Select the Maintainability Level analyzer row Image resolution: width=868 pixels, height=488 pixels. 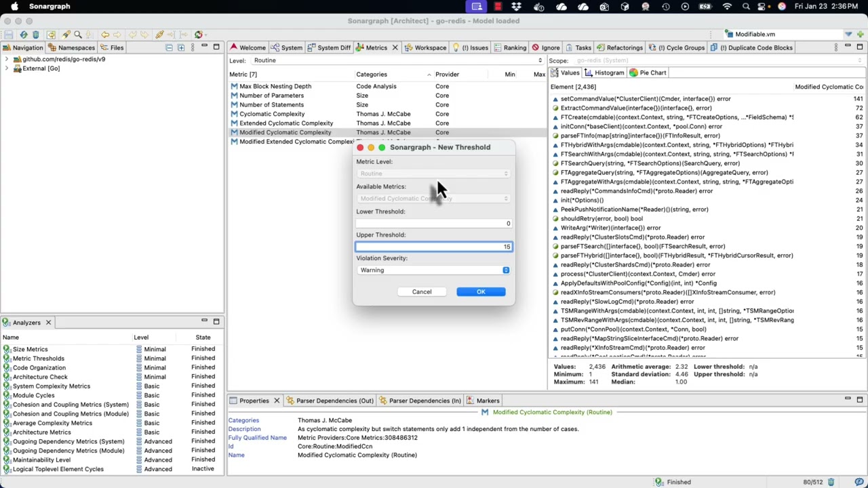click(x=112, y=460)
